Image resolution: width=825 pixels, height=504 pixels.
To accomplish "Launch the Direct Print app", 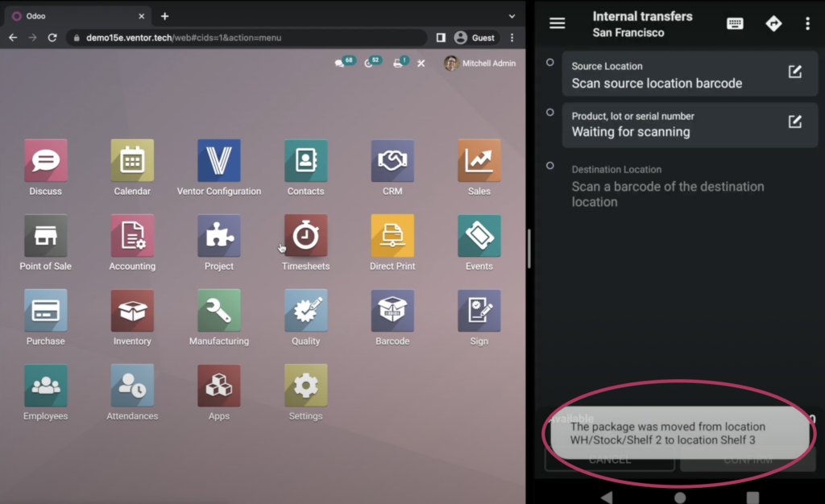I will (392, 235).
